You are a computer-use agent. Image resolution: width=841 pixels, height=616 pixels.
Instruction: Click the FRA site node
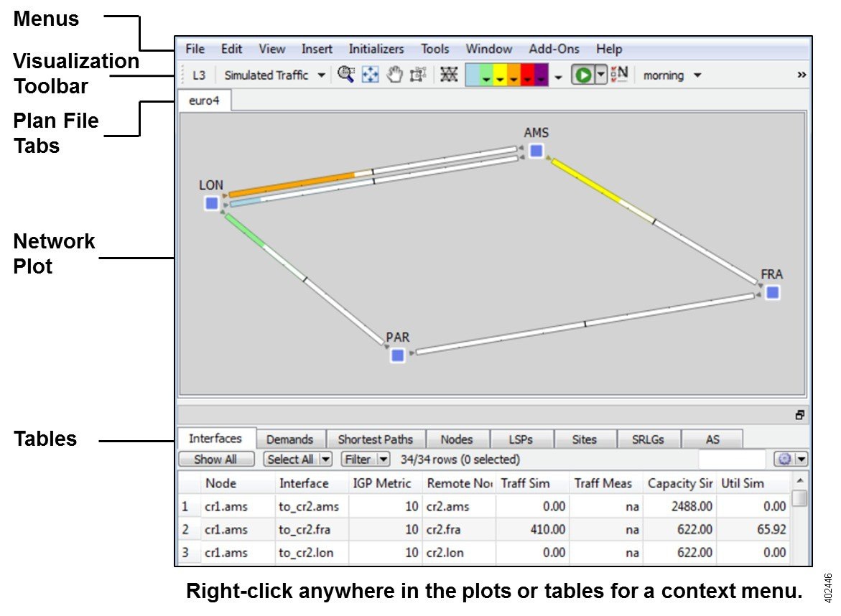tap(772, 293)
